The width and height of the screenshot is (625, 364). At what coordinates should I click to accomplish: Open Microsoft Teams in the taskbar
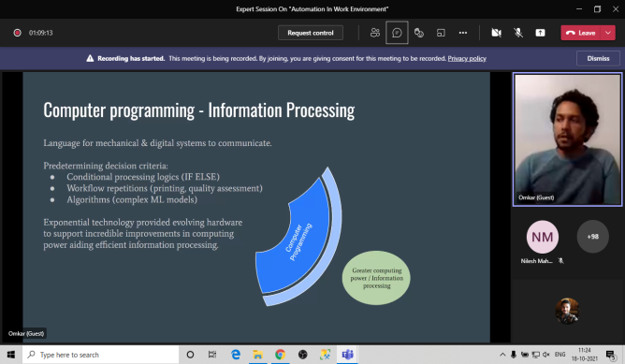coord(347,355)
